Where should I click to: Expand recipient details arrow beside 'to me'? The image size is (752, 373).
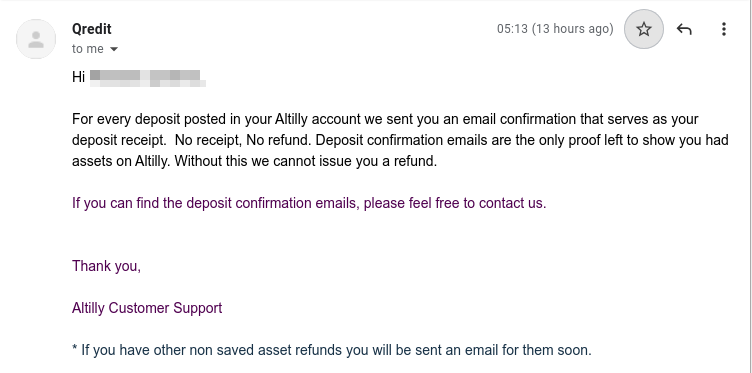pyautogui.click(x=114, y=49)
